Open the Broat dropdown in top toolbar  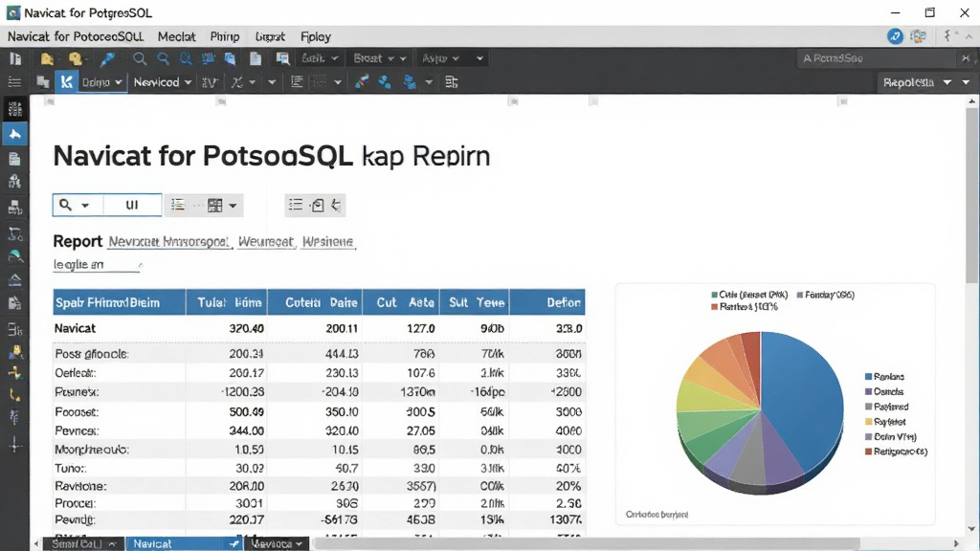(x=379, y=58)
